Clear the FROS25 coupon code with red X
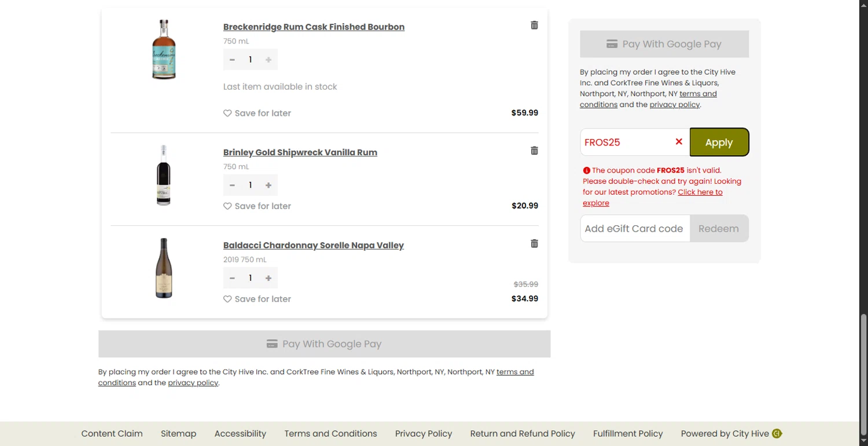The height and width of the screenshot is (446, 868). coord(679,142)
